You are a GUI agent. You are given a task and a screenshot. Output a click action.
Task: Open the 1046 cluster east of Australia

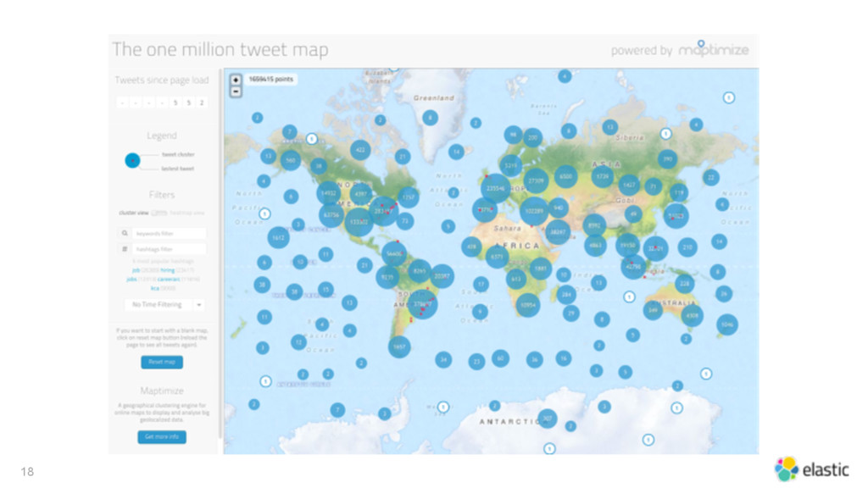pos(726,324)
